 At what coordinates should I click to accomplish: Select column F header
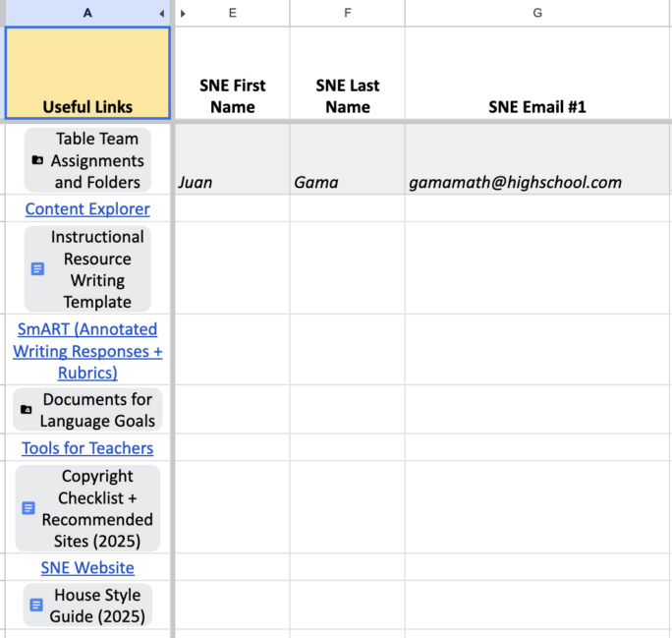pos(348,14)
